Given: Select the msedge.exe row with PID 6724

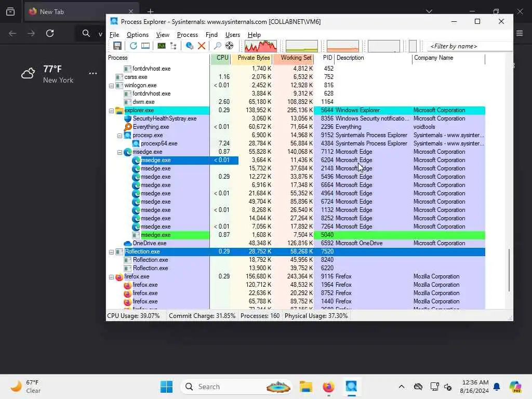Looking at the screenshot, I should tap(296, 202).
